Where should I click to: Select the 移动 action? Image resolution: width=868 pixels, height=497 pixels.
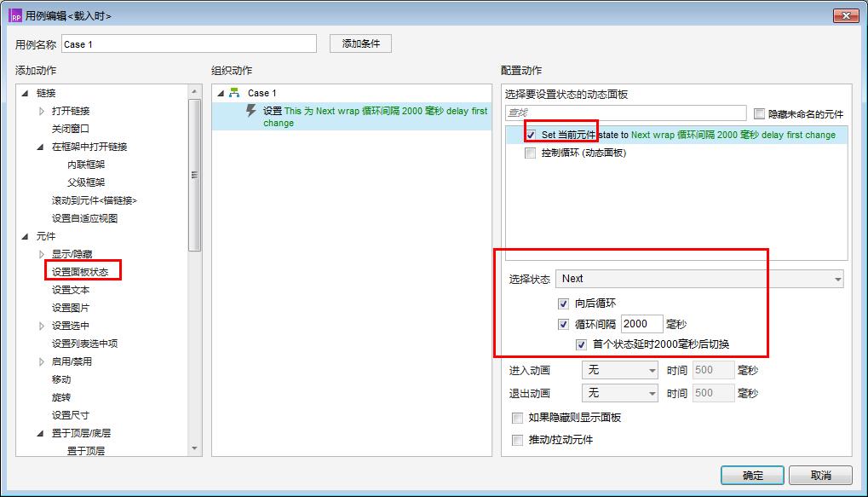click(60, 379)
